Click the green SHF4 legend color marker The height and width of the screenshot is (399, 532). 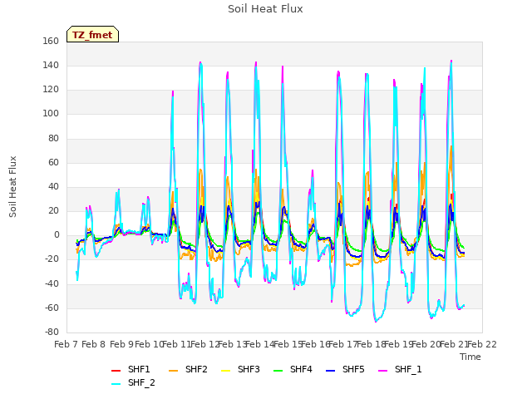[x=278, y=371]
